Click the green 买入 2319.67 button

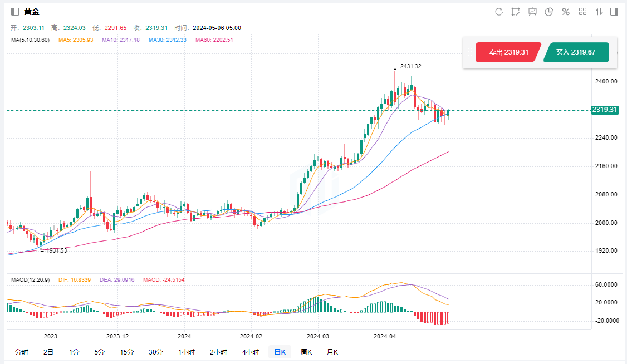576,52
